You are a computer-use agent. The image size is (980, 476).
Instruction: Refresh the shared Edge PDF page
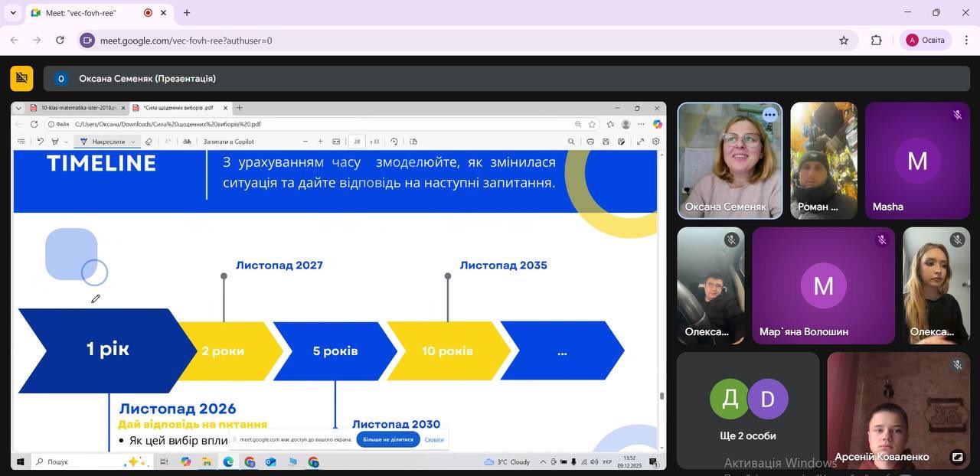point(34,124)
